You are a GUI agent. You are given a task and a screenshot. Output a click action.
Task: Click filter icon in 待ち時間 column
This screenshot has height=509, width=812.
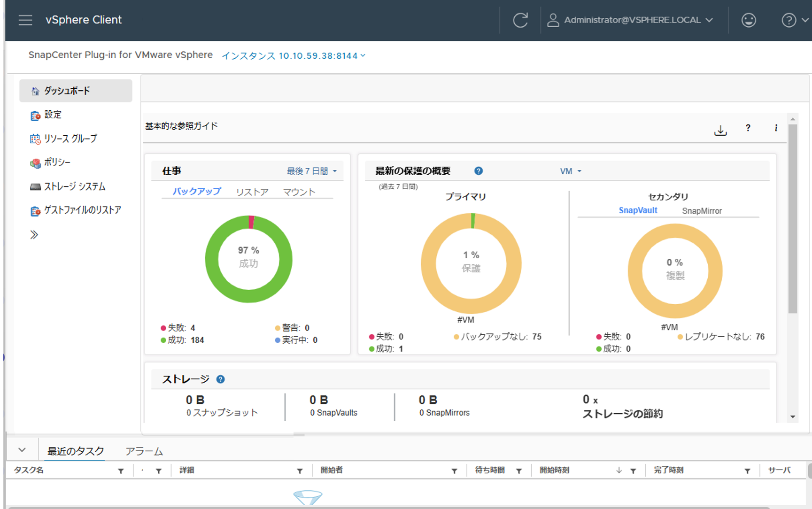coord(519,471)
